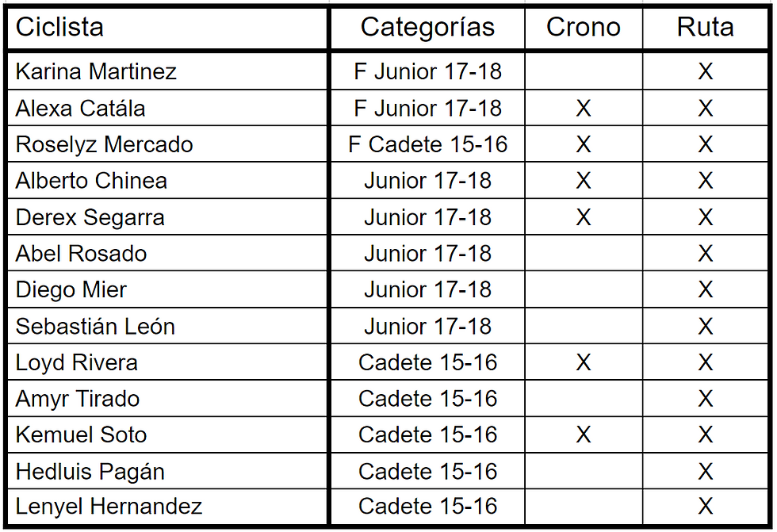
Task: Select the Ruta column header
Action: (705, 28)
